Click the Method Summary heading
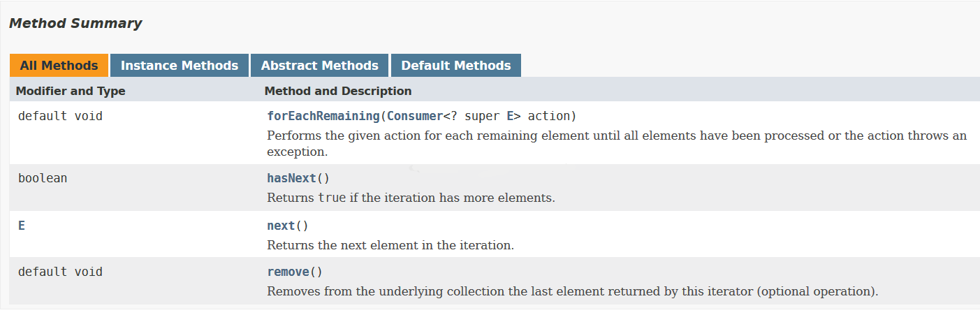This screenshot has height=315, width=980. (75, 23)
